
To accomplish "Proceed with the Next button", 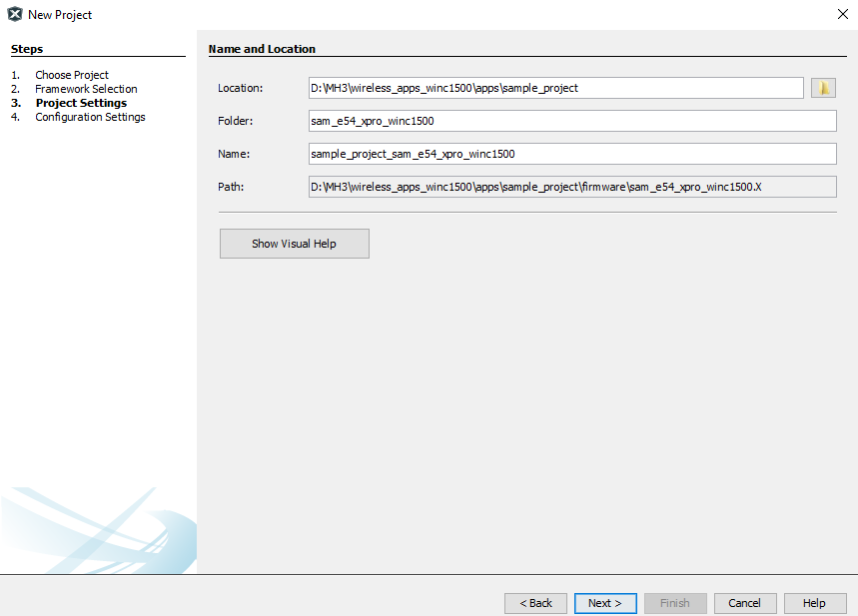I will point(605,603).
